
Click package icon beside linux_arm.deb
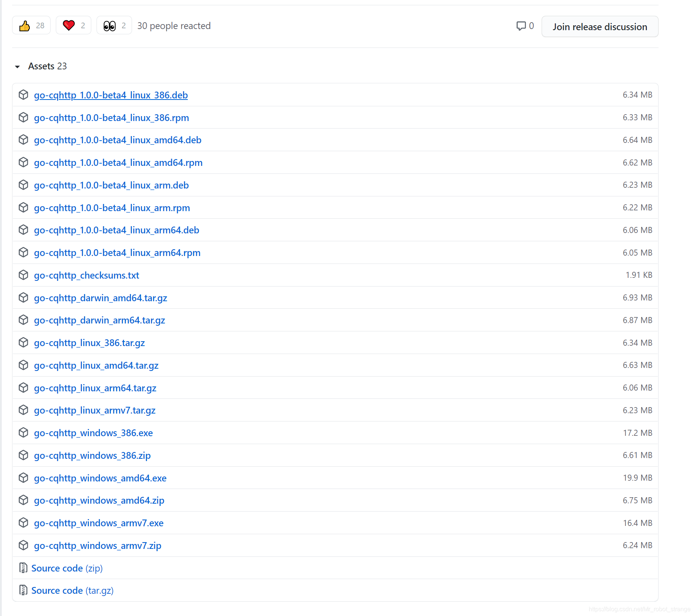(x=23, y=185)
